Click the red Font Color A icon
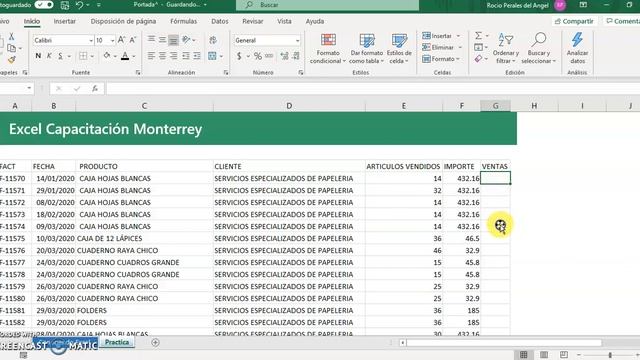 tap(125, 56)
